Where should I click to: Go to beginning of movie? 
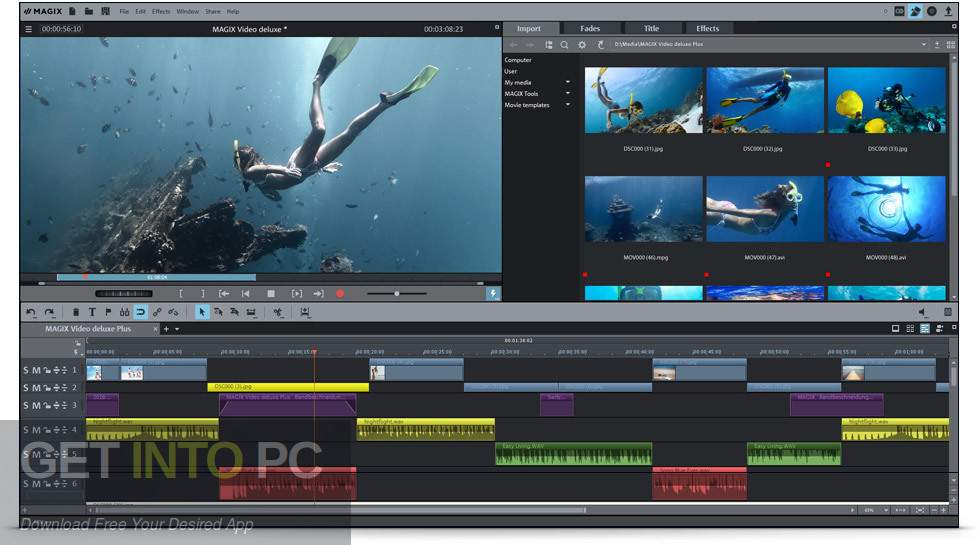pyautogui.click(x=246, y=294)
